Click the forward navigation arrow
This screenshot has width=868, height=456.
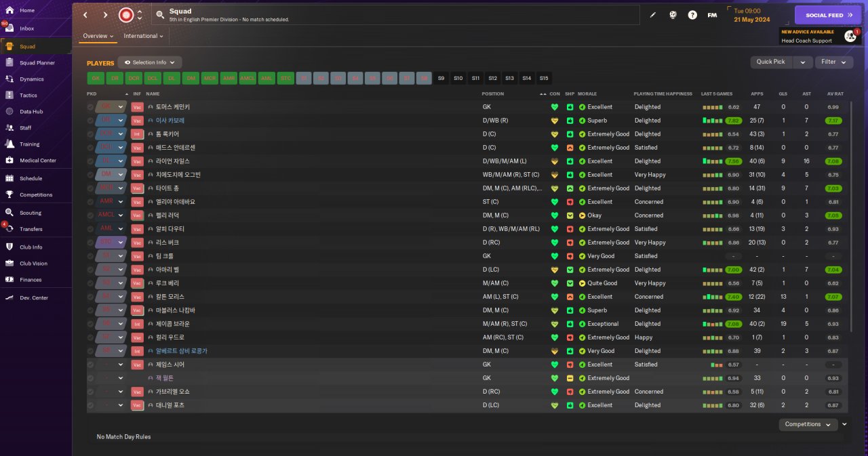click(105, 14)
